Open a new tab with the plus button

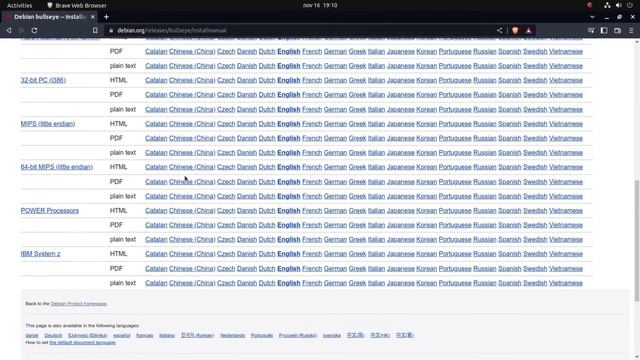click(x=106, y=17)
